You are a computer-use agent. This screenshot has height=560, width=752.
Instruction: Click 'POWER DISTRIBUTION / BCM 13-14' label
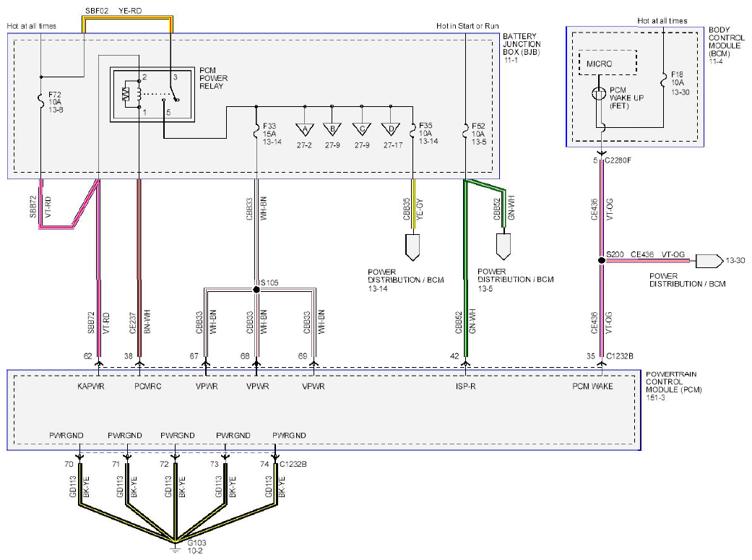click(x=406, y=280)
